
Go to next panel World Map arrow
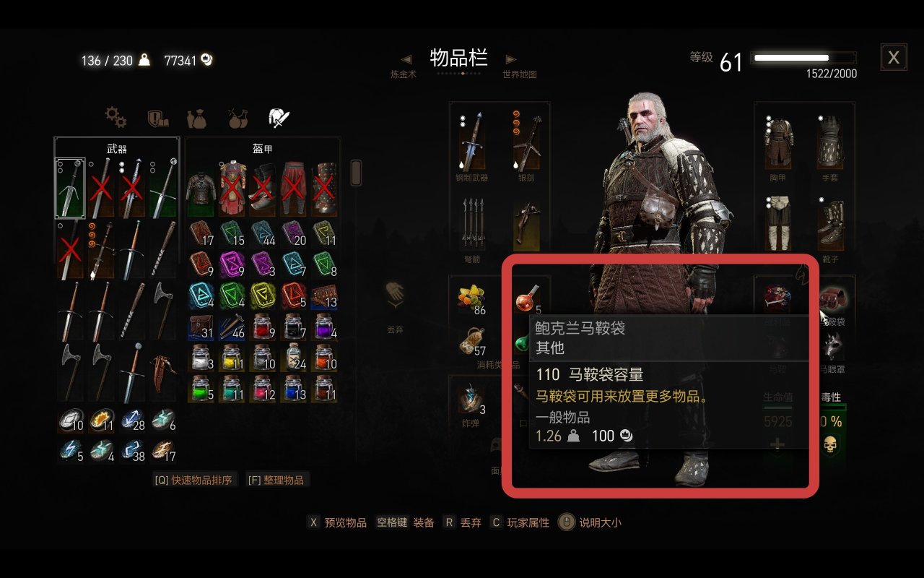(511, 59)
